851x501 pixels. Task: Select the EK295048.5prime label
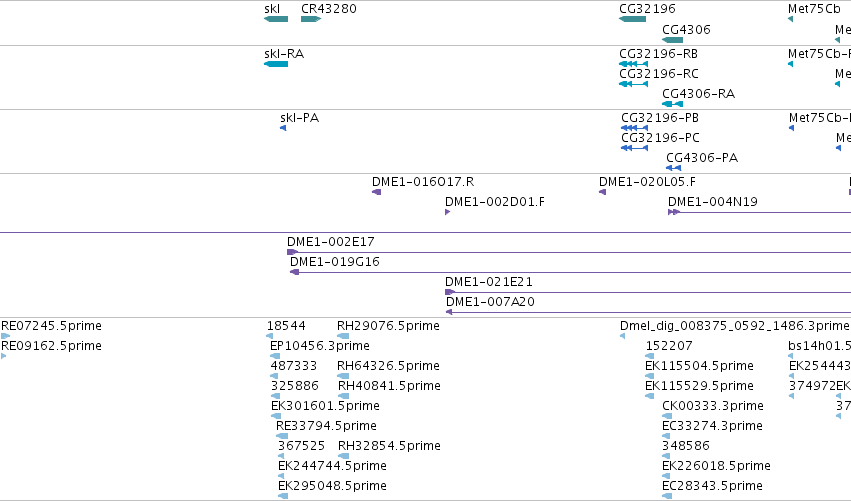(332, 486)
